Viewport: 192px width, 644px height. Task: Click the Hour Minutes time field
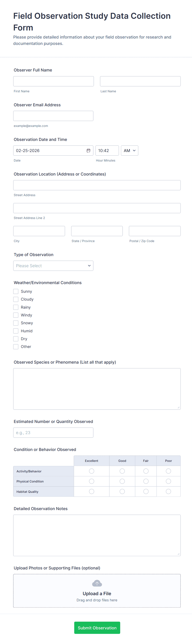click(107, 151)
